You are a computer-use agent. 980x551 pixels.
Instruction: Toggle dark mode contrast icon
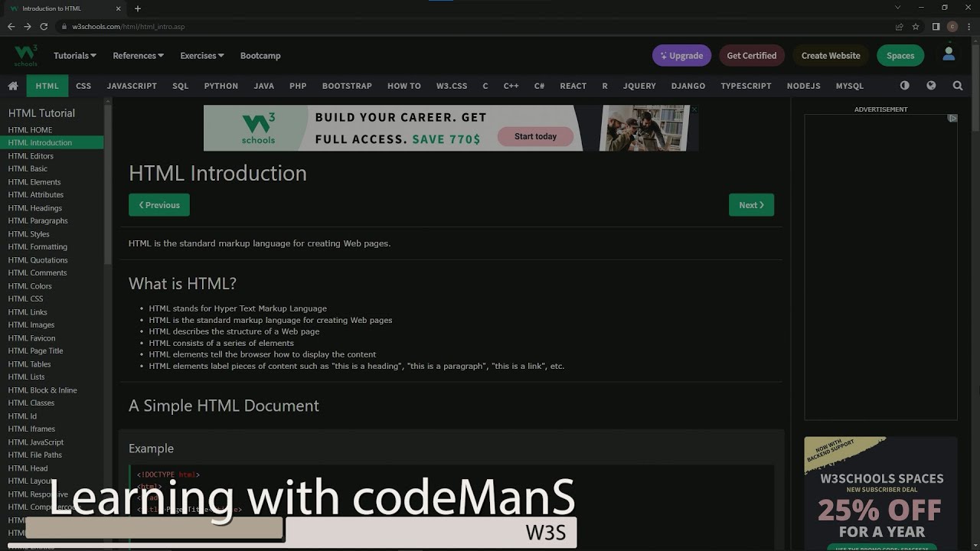[905, 86]
